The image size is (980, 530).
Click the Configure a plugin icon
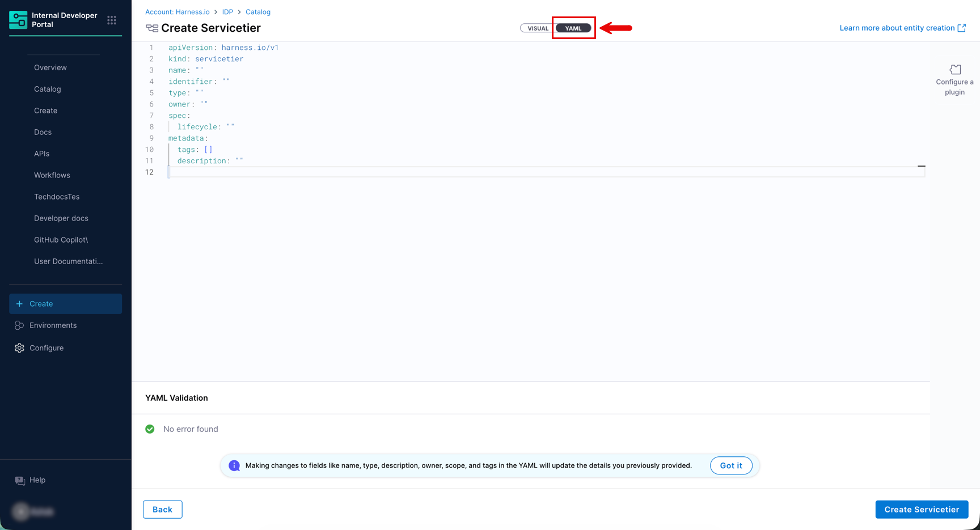pyautogui.click(x=955, y=70)
